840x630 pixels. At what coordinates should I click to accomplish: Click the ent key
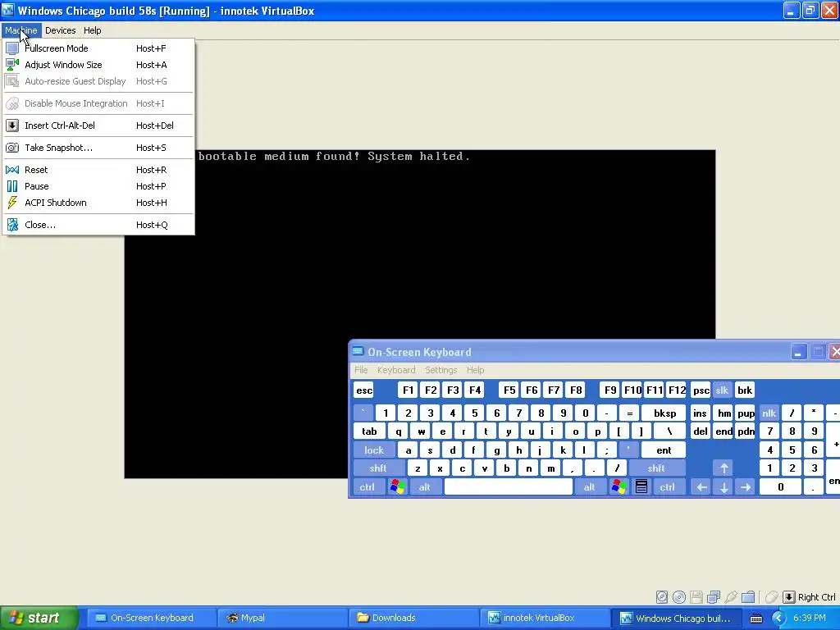(x=664, y=450)
